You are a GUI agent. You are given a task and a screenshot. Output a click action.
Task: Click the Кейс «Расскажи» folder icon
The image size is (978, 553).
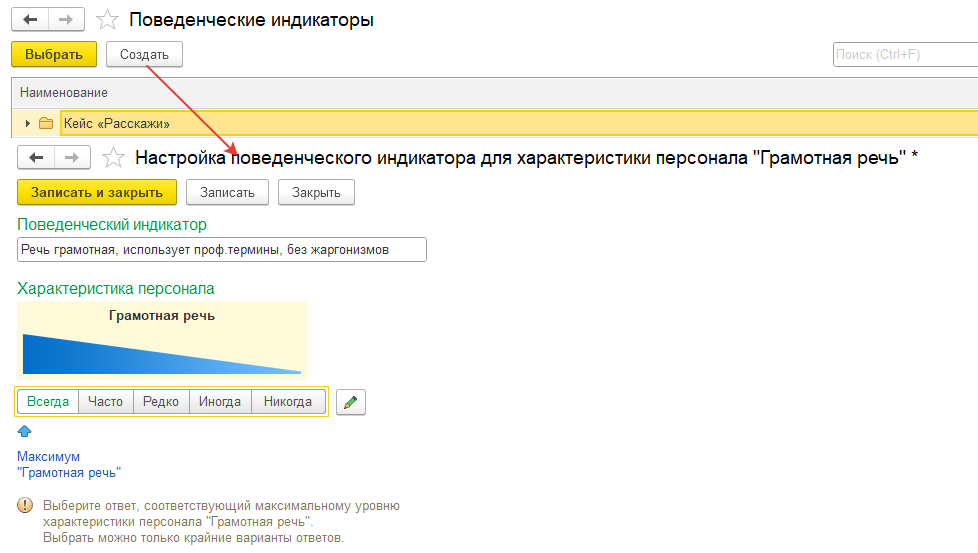pos(46,123)
